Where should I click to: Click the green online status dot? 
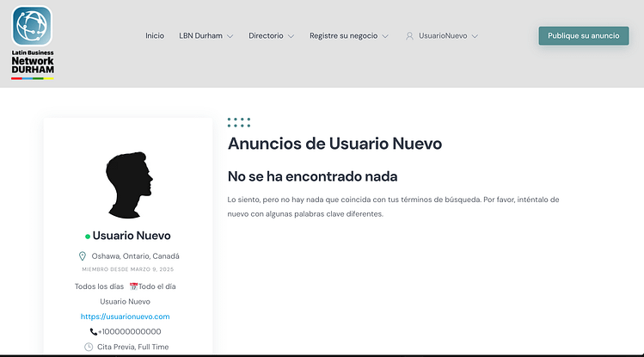coord(88,237)
